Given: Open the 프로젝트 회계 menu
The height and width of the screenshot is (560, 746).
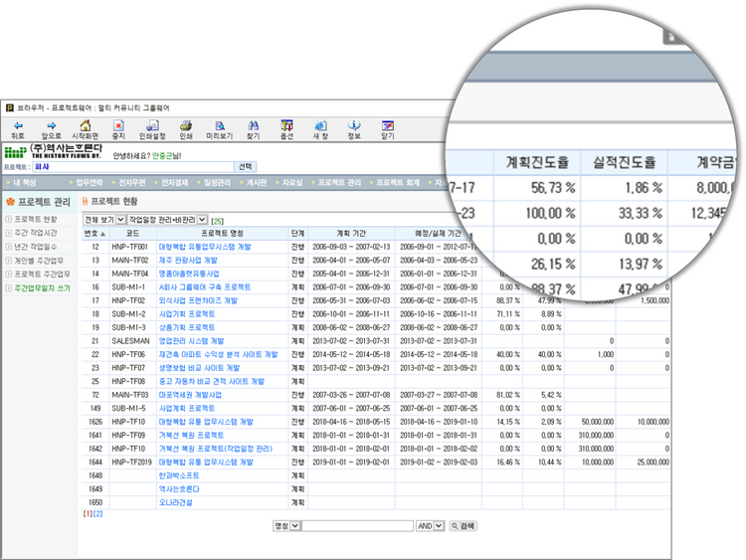Looking at the screenshot, I should (398, 183).
